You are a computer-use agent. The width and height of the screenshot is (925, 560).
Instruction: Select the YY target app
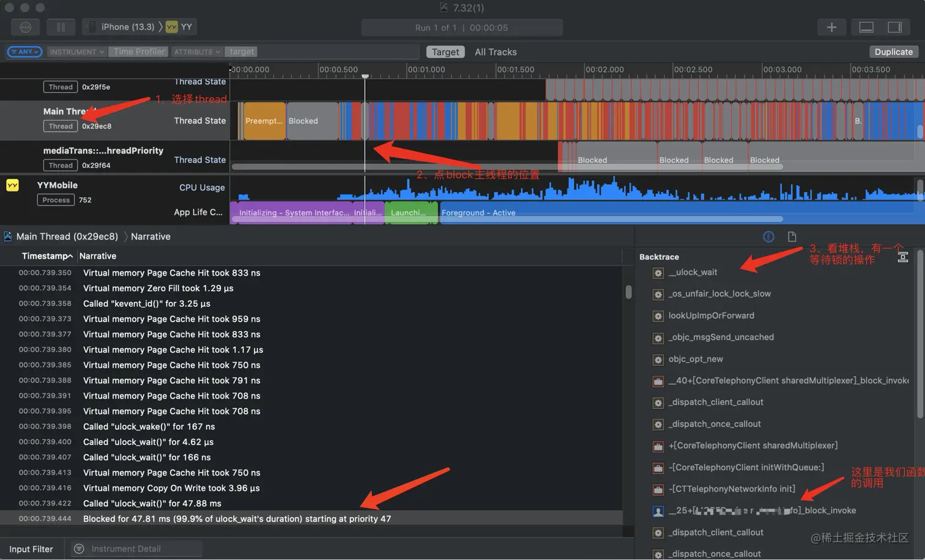[179, 27]
